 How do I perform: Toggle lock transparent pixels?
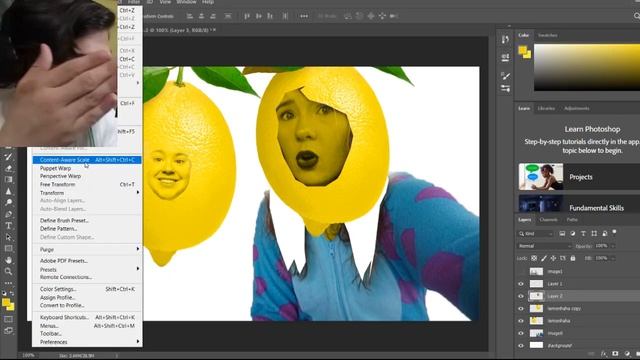534,258
